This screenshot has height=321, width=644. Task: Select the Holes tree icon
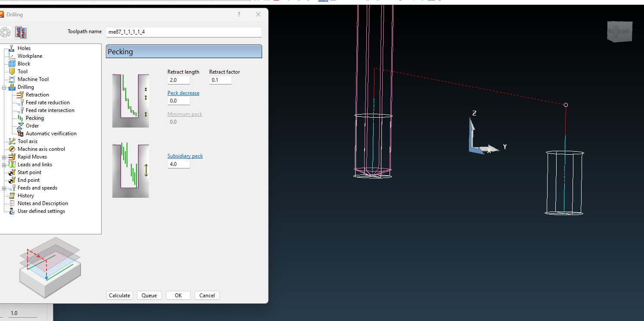click(x=12, y=48)
